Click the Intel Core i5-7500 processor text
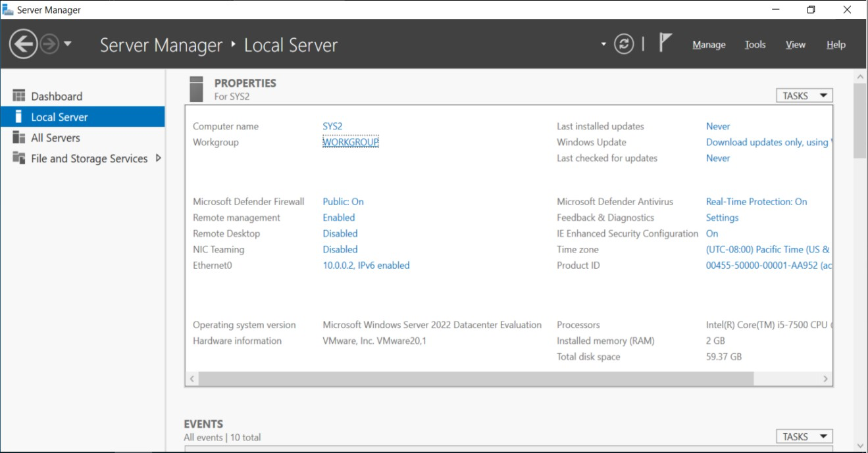 click(x=769, y=325)
